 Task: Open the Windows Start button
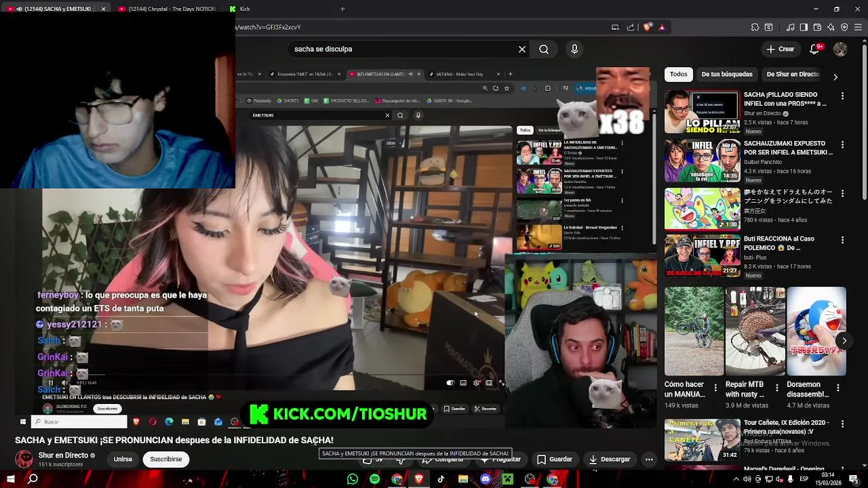[11, 479]
